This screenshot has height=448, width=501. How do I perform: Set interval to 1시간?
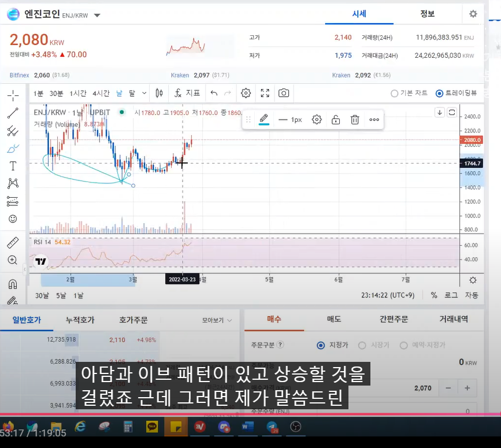pos(78,93)
